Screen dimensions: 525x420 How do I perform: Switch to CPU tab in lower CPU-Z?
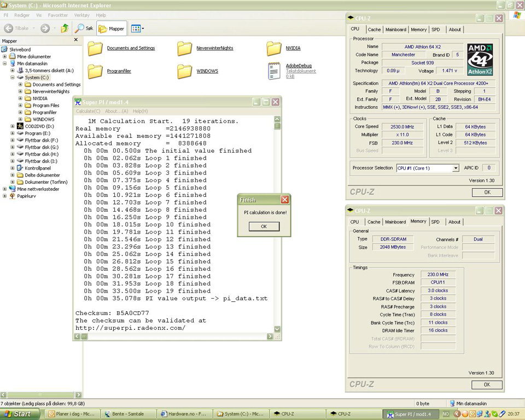click(x=354, y=221)
